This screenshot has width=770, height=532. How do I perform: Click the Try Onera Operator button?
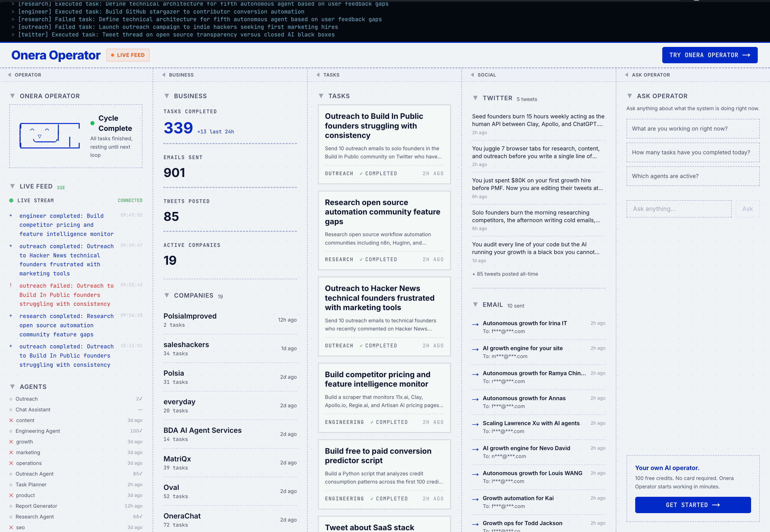pos(709,55)
